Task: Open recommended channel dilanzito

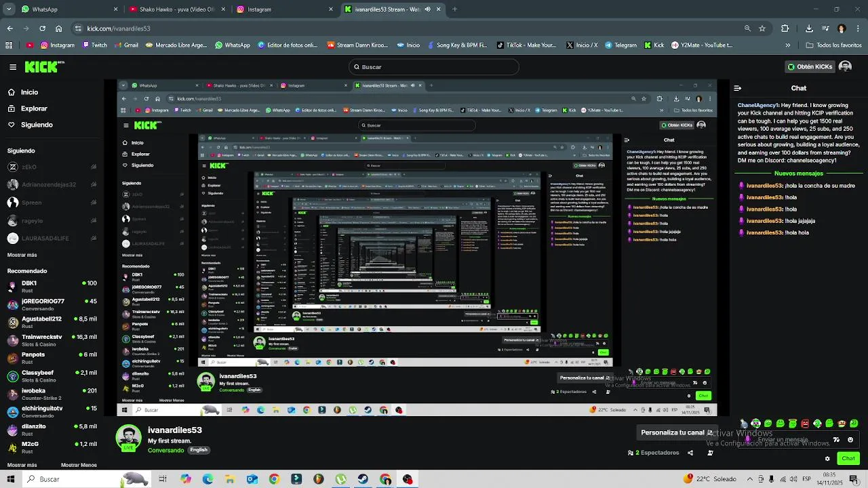Action: [52, 430]
